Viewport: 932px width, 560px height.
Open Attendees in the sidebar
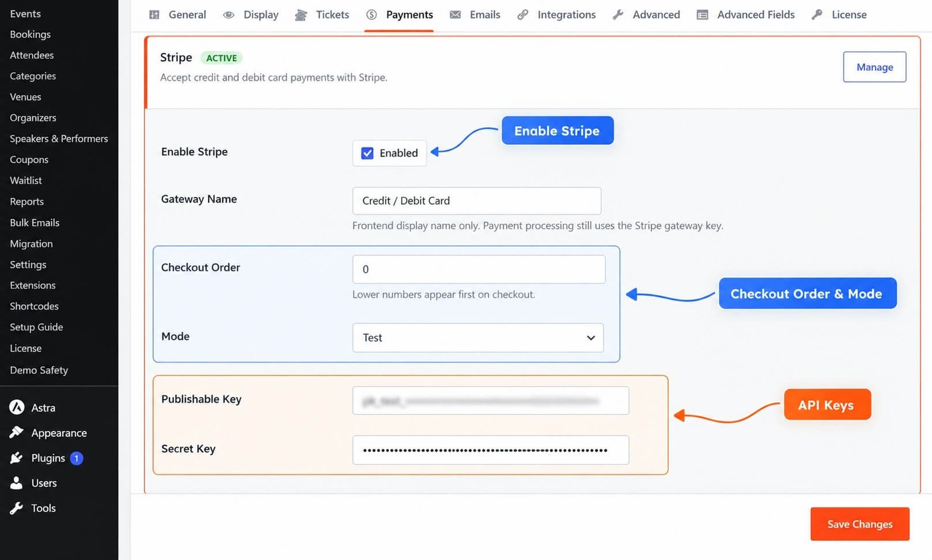coord(32,55)
